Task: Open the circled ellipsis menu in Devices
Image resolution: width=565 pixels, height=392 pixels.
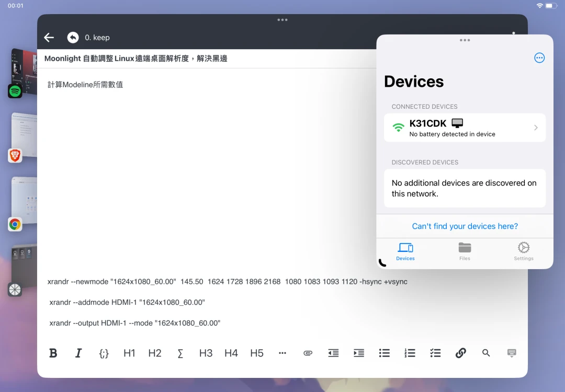Action: click(x=539, y=58)
